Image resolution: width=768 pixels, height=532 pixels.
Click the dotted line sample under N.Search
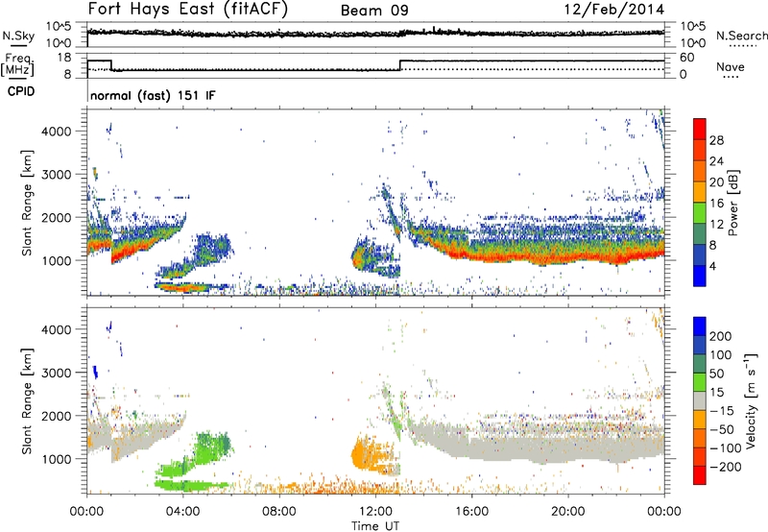click(x=743, y=46)
